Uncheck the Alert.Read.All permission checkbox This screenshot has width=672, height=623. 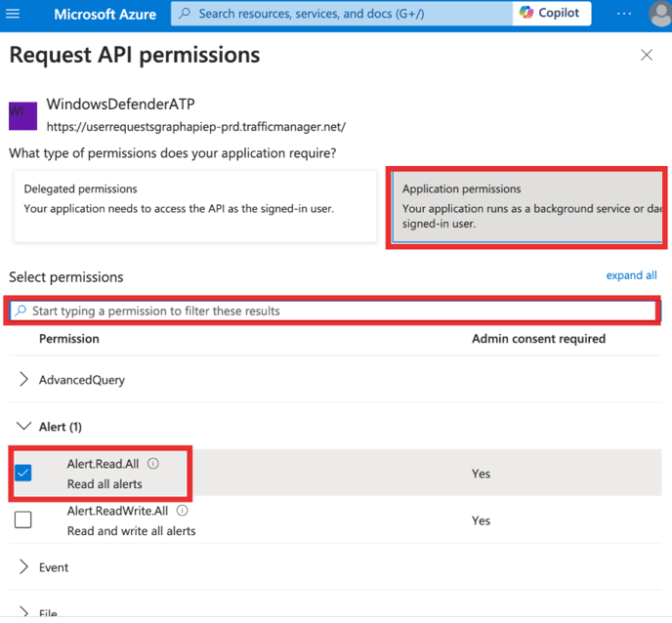pyautogui.click(x=23, y=473)
